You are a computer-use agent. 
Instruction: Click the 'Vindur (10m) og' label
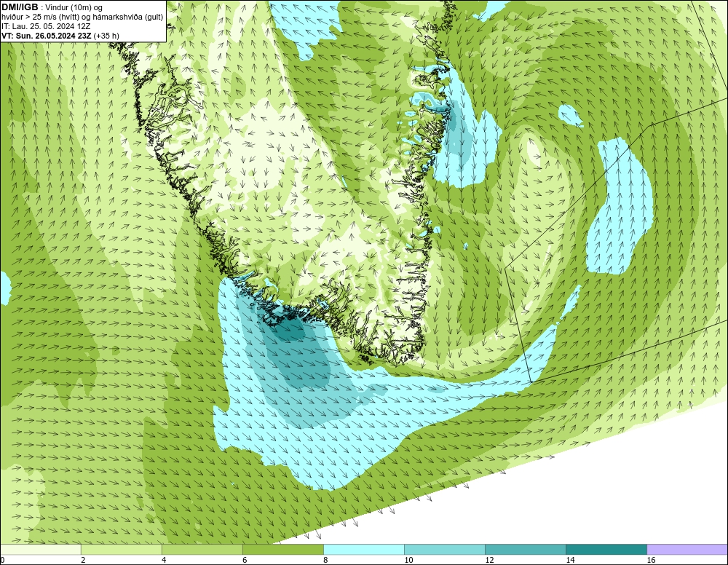tap(74, 8)
